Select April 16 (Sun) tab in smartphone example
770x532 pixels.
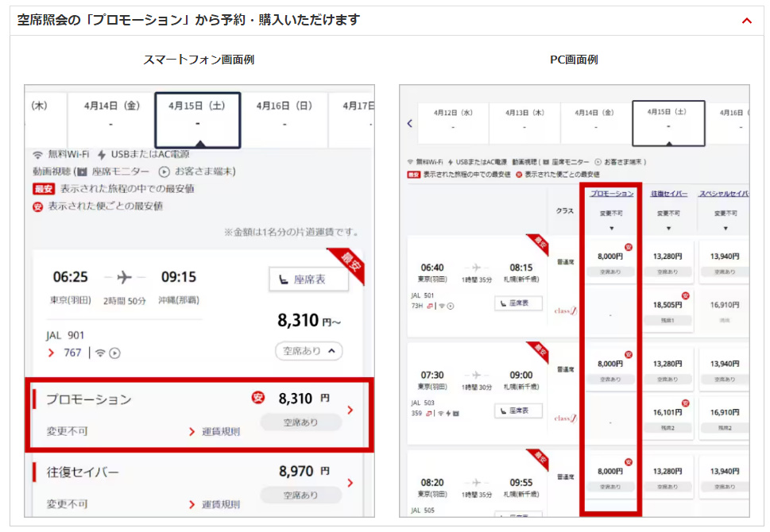coord(284,114)
